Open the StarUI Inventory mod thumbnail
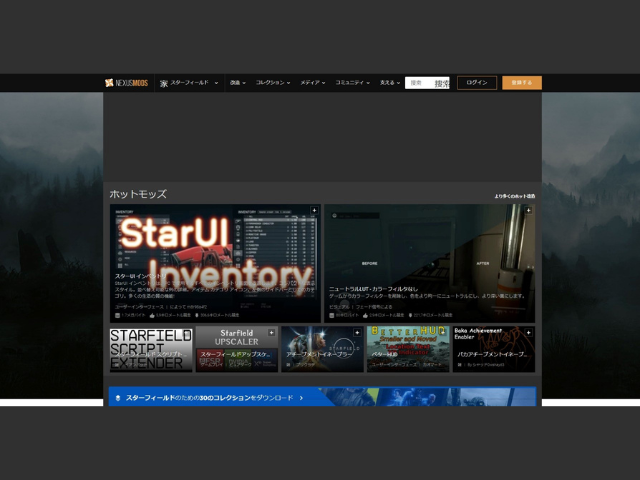The width and height of the screenshot is (640, 480). point(215,263)
